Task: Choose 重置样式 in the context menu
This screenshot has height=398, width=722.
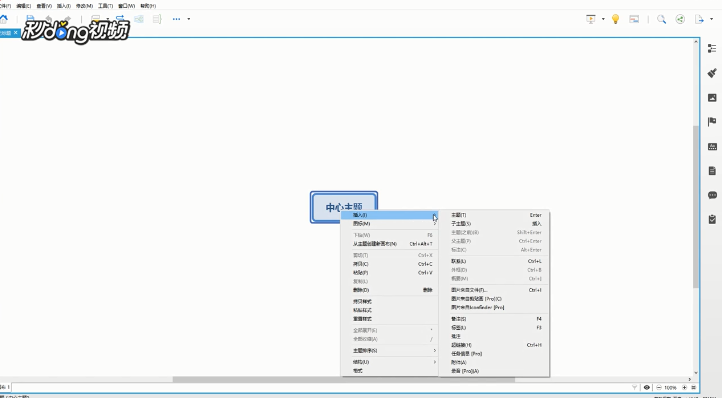Action: point(390,319)
